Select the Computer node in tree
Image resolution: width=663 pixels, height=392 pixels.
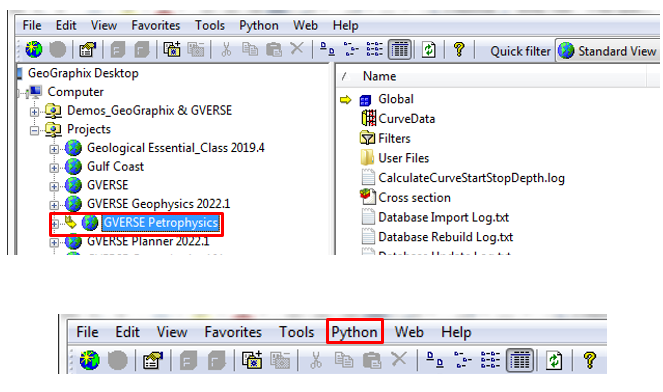[x=75, y=92]
